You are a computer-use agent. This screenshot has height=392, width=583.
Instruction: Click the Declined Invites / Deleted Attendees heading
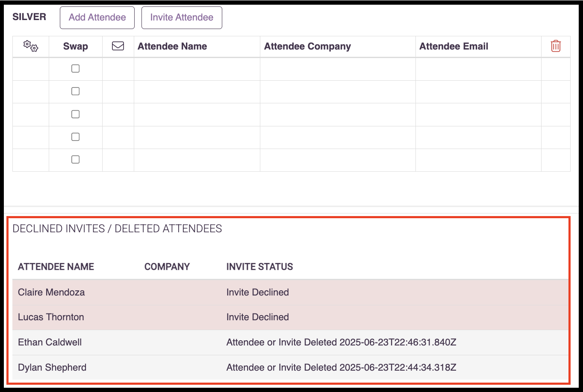point(117,229)
